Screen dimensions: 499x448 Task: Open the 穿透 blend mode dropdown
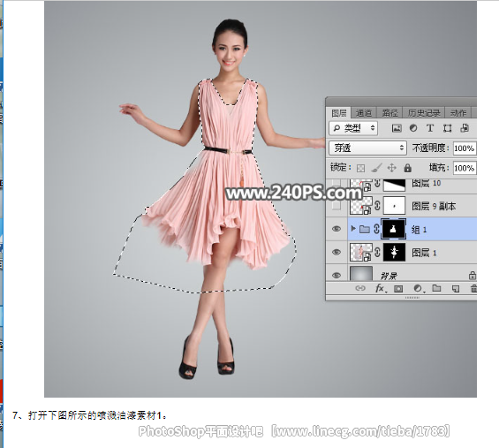point(367,148)
